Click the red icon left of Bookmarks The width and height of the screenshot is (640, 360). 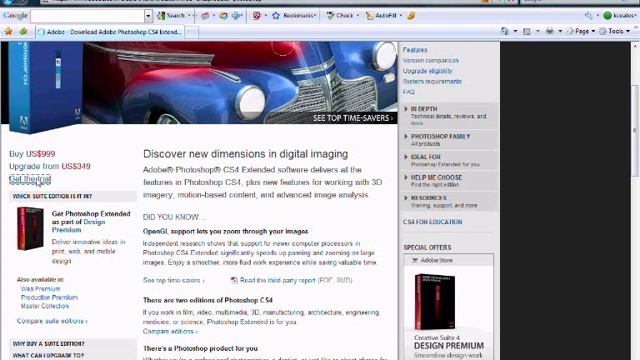(256, 16)
